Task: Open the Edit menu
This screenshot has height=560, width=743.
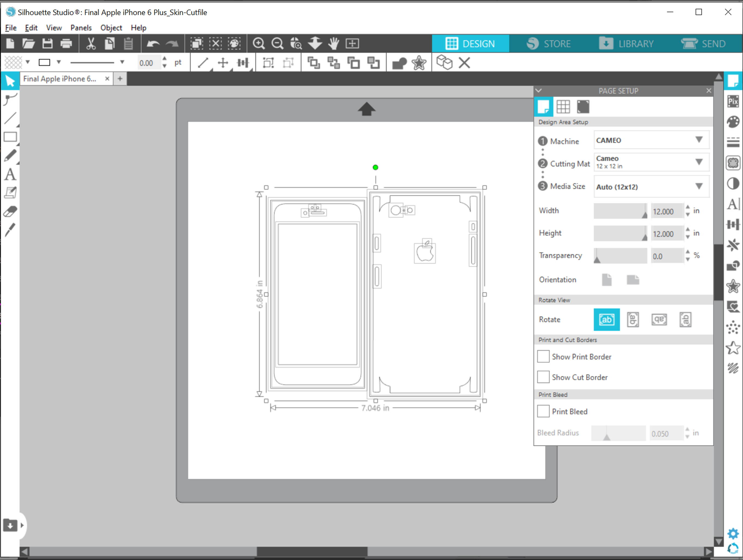Action: coord(31,28)
